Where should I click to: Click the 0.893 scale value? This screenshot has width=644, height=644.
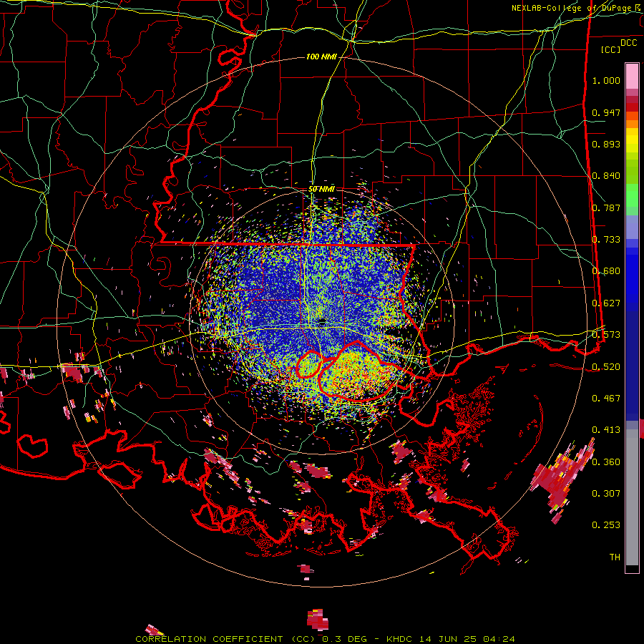(606, 144)
